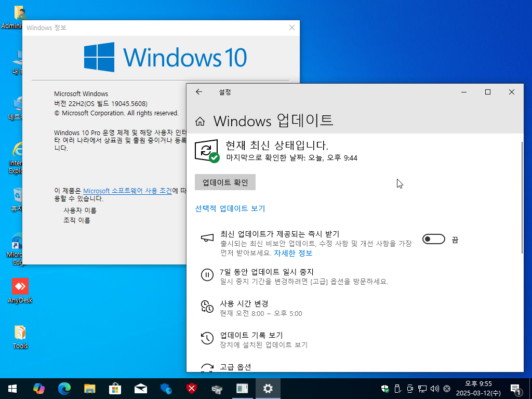Toggle 최신 업데이트가 제공되는 즉시 받기 switch
Image resolution: width=532 pixels, height=399 pixels.
pos(434,239)
